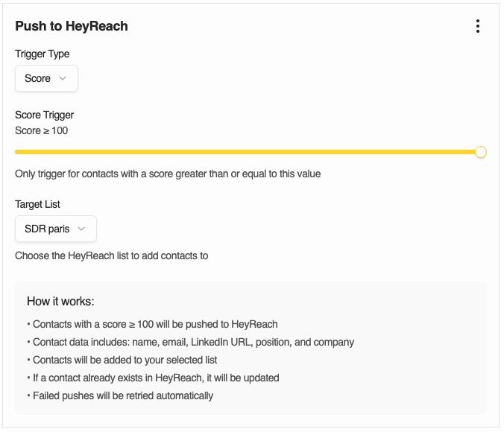Click the chevron beside Score

63,78
